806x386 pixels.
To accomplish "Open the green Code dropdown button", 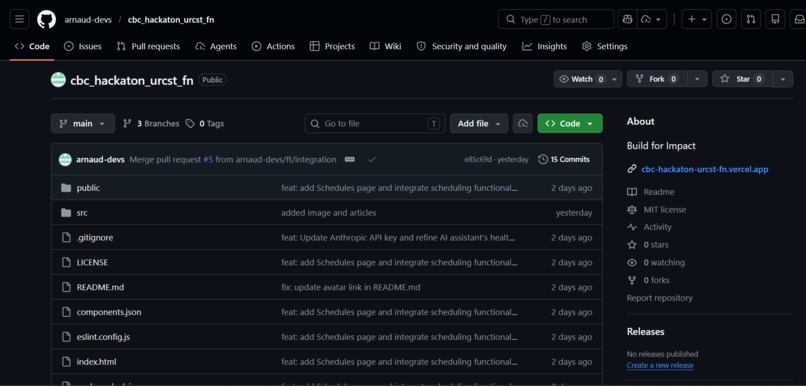I will [x=570, y=123].
